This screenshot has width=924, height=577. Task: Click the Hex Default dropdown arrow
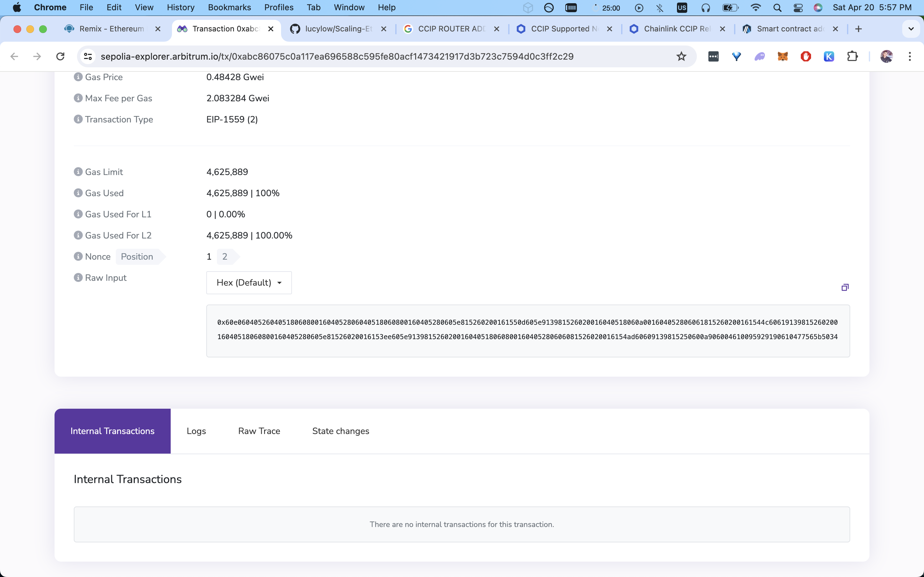click(280, 282)
